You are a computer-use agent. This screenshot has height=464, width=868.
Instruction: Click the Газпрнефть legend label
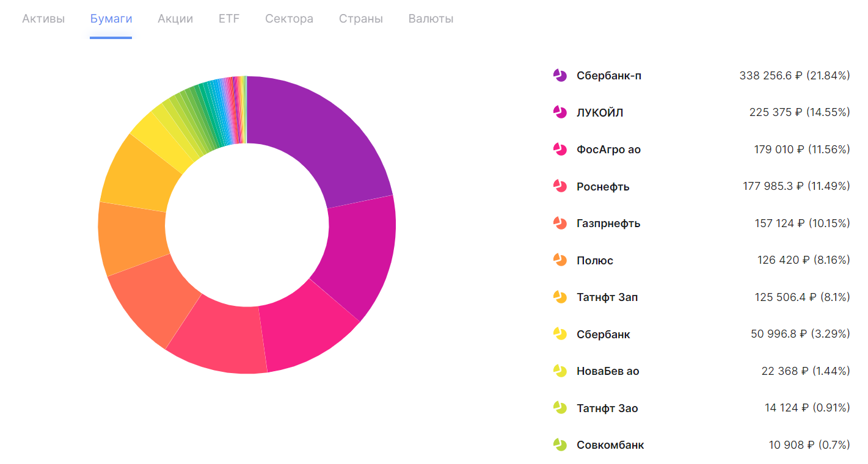pyautogui.click(x=608, y=223)
